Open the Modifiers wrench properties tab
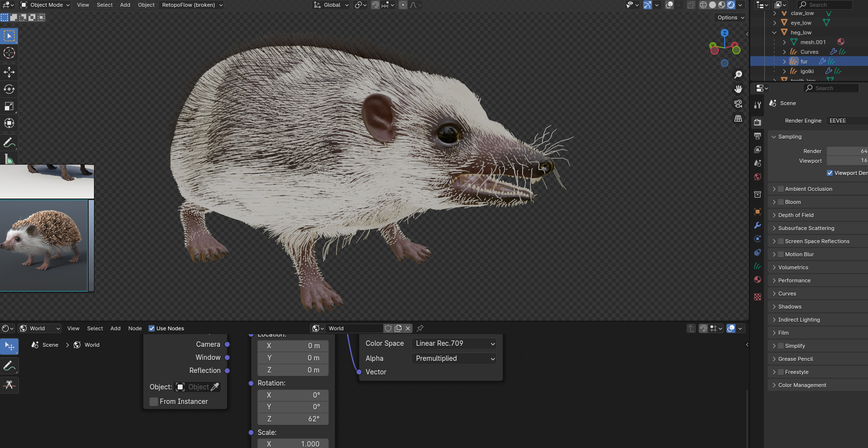This screenshot has width=868, height=448. pyautogui.click(x=758, y=225)
